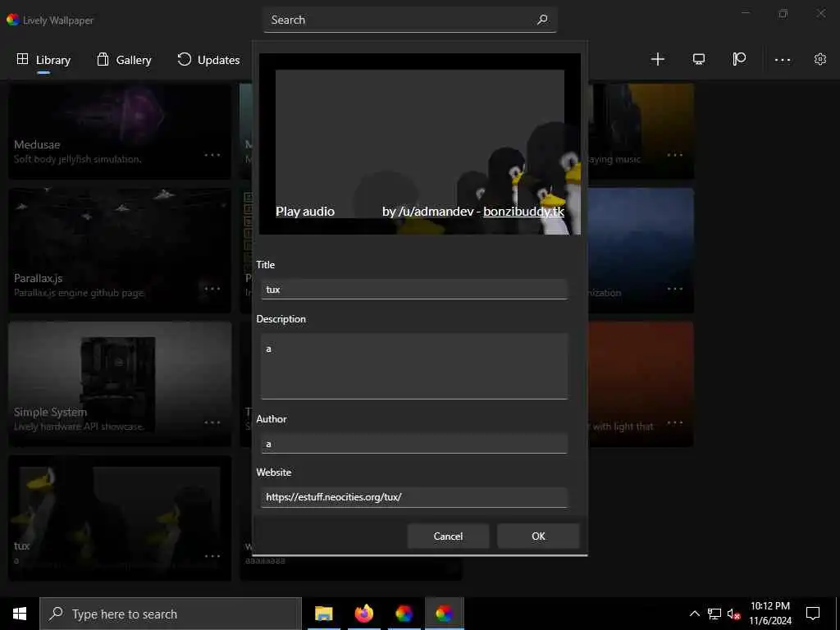Image resolution: width=840 pixels, height=630 pixels.
Task: Select the Medusae wallpaper thumbnail
Action: point(120,131)
